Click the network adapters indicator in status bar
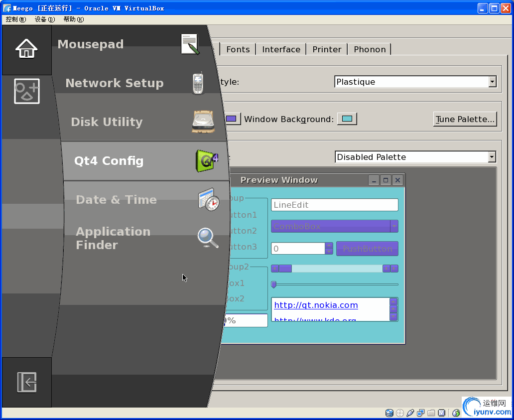The height and width of the screenshot is (420, 514). [x=420, y=413]
